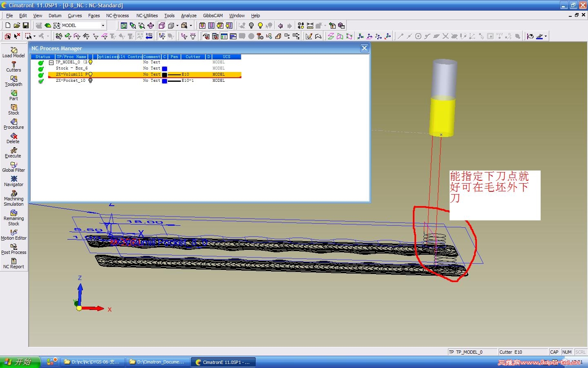588x368 pixels.
Task: Open the Global Filter tool
Action: (14, 167)
